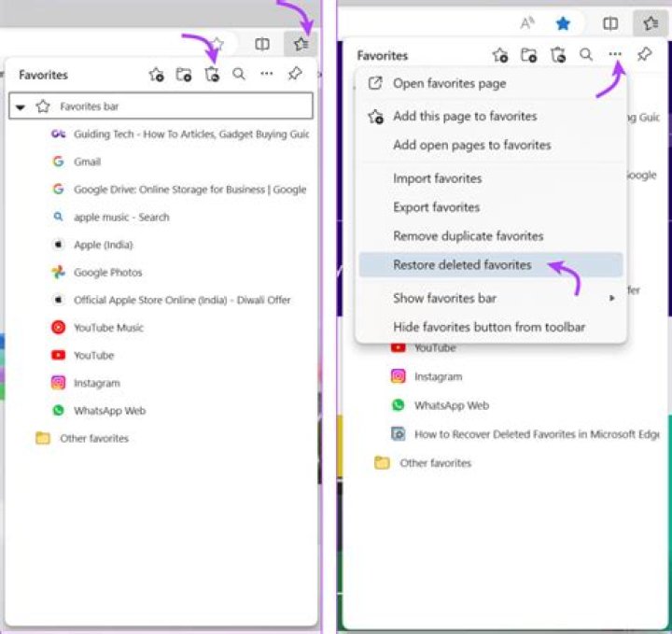
Task: Select Restore deleted favorites menu entry
Action: pos(462,265)
